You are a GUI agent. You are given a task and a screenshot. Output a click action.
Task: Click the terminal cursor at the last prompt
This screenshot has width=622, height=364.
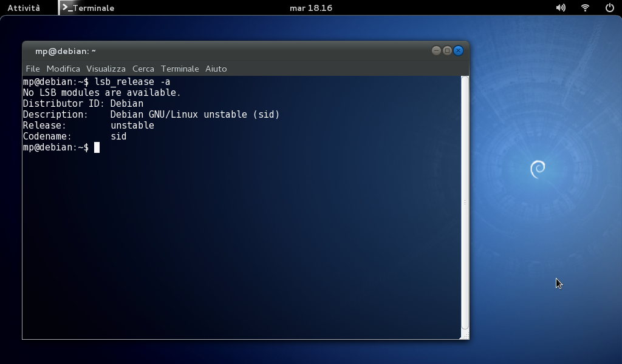click(97, 147)
